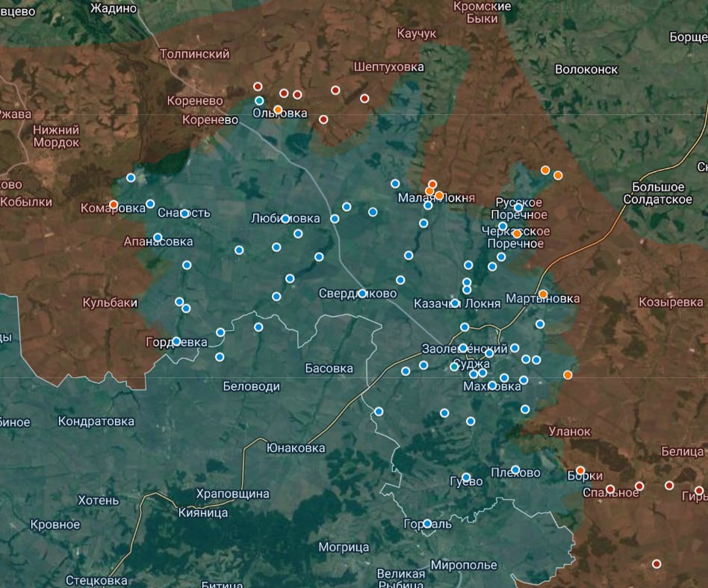Select the Храповщина place label
Viewport: 708px width, 588px height.
pos(232,494)
